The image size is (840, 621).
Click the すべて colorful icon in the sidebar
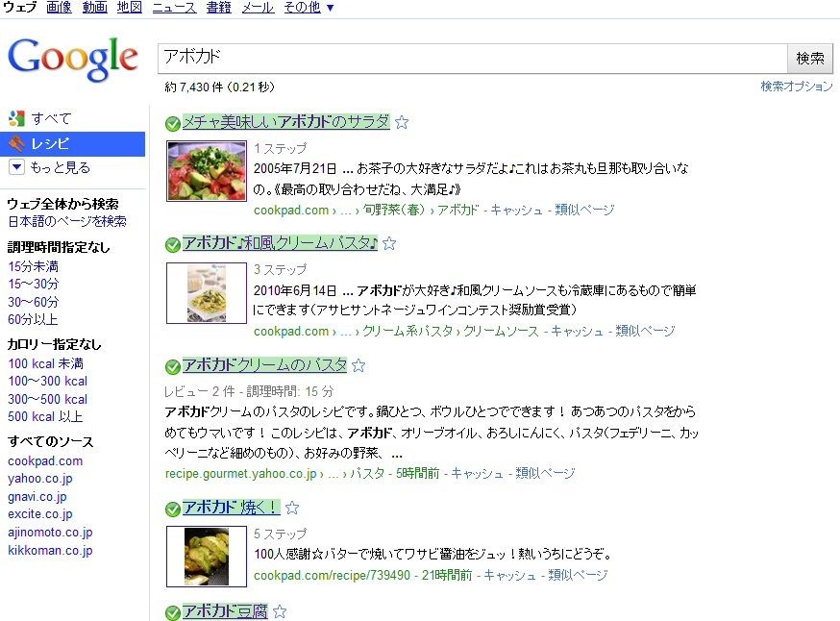click(x=16, y=118)
